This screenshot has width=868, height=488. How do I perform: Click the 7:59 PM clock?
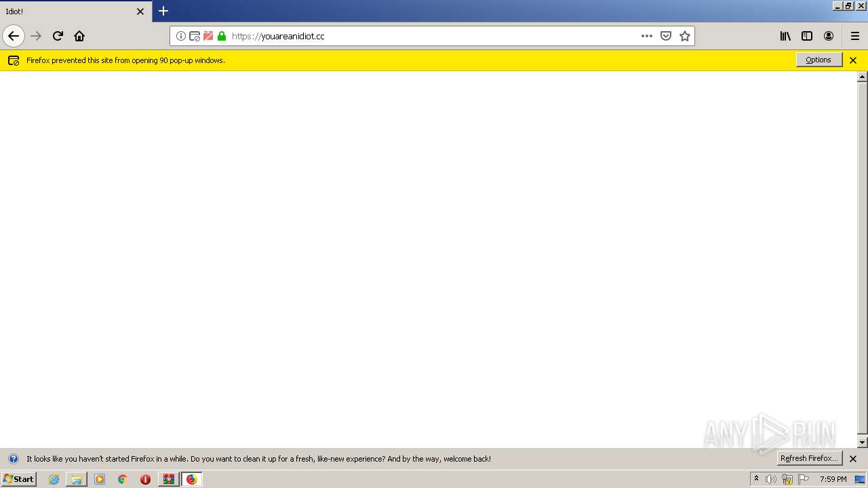point(833,479)
